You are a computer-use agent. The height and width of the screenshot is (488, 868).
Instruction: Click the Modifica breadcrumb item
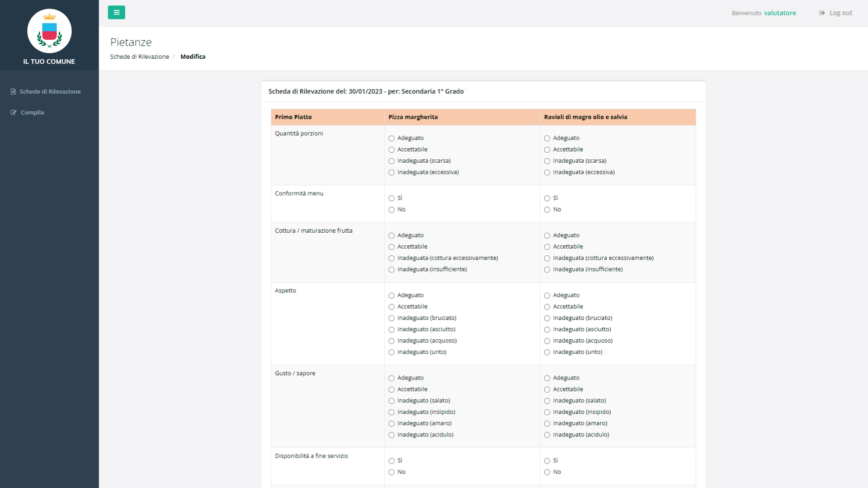point(193,56)
